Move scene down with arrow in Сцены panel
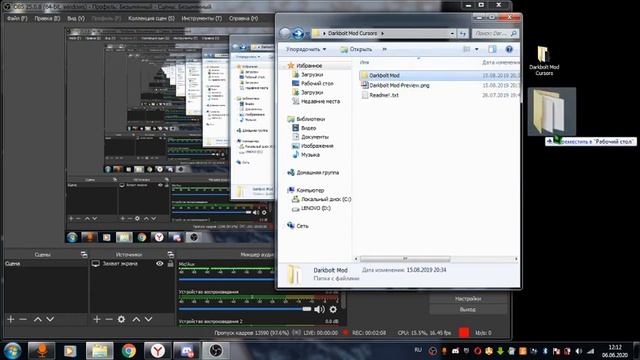640x360 pixels. click(x=50, y=319)
